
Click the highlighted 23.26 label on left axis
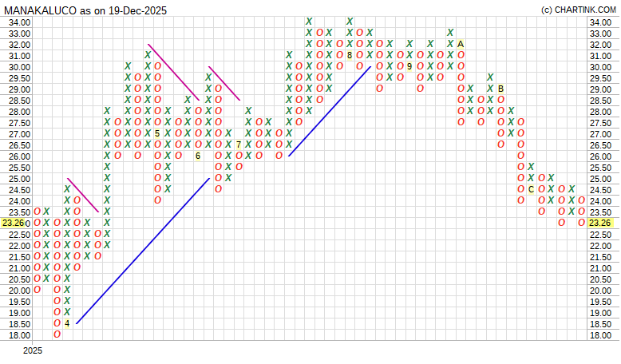(16, 224)
